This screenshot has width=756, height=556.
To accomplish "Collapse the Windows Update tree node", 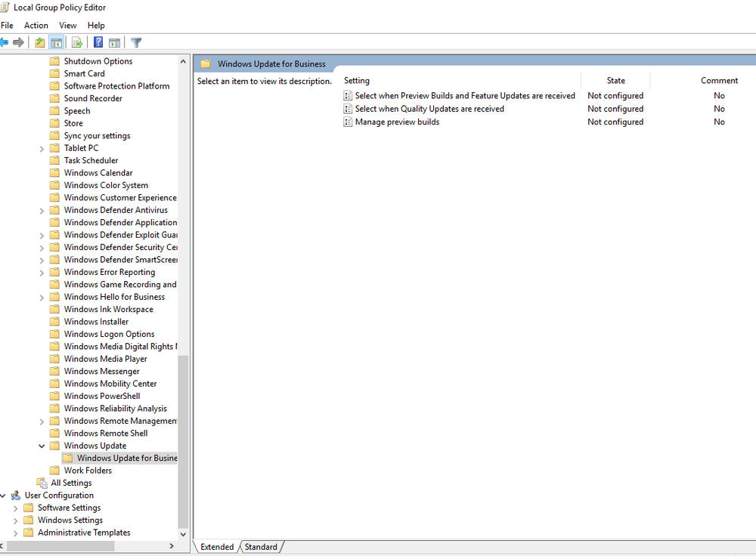I will point(42,446).
